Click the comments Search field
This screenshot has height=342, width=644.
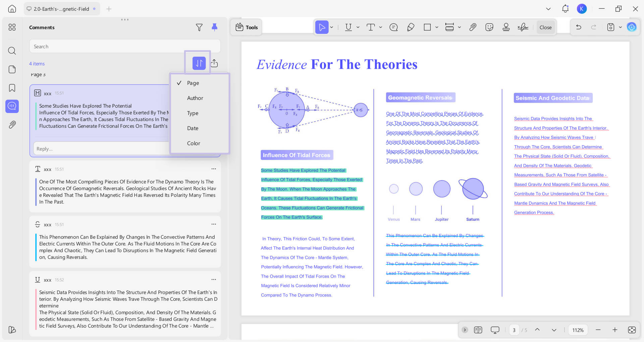click(125, 46)
